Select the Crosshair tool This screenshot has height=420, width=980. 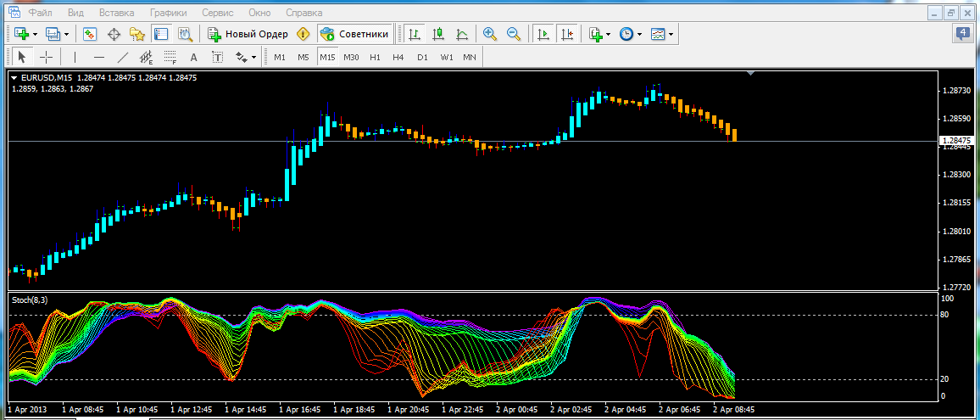click(47, 57)
